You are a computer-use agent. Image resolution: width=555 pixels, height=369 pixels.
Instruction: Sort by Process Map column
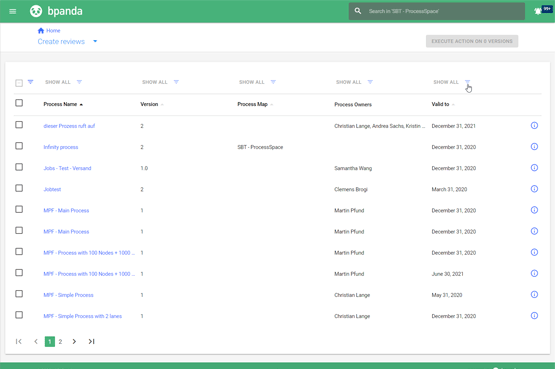pyautogui.click(x=255, y=104)
